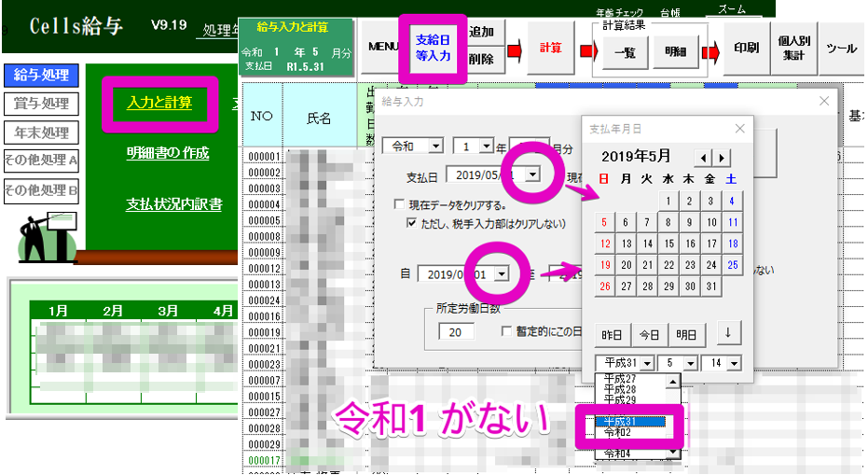
Task: Open その他処理 A menu item
Action: (42, 161)
